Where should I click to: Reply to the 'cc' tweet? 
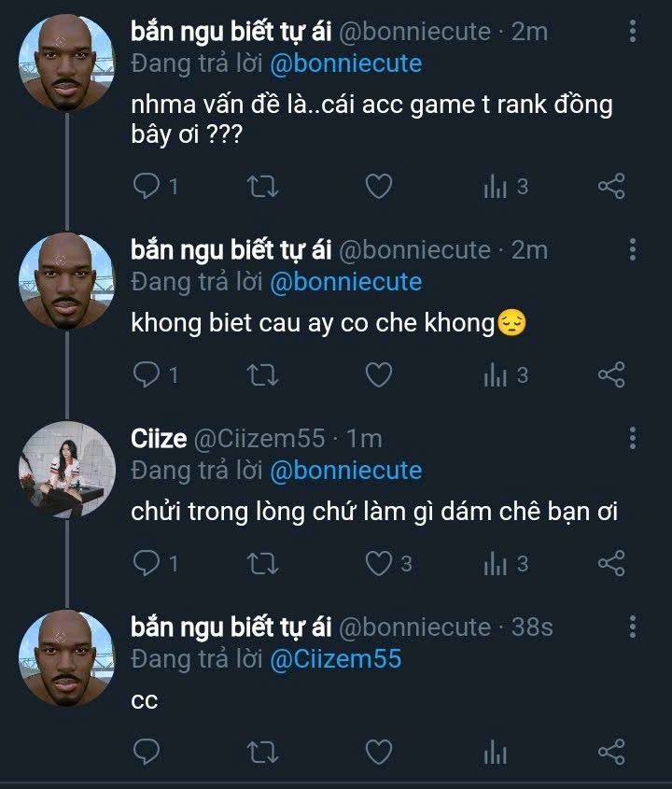pos(147,752)
